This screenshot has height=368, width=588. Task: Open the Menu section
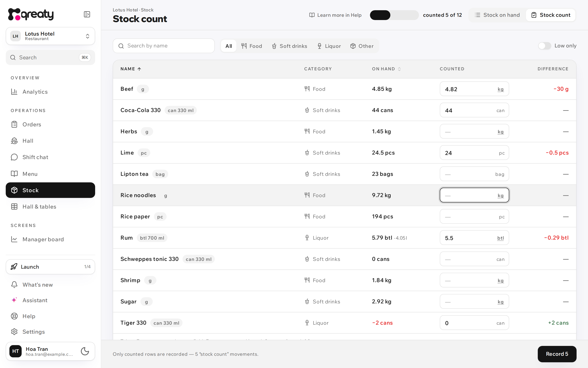pyautogui.click(x=50, y=174)
